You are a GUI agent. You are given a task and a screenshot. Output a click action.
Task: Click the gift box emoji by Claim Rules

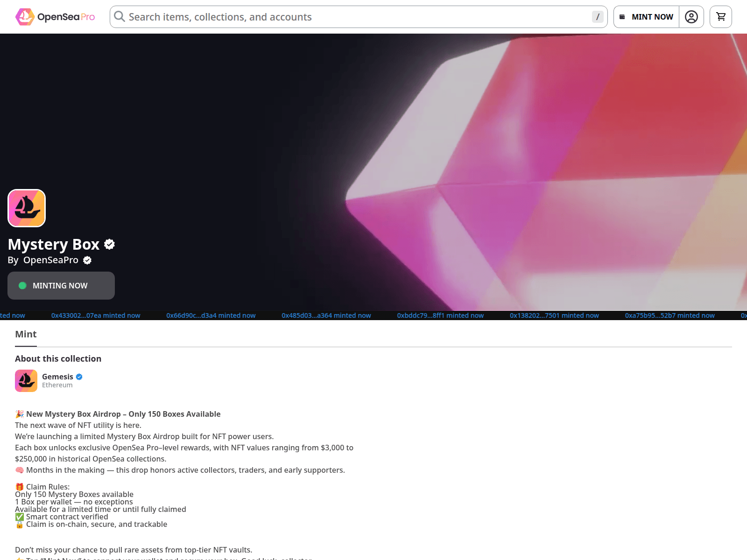pyautogui.click(x=20, y=487)
